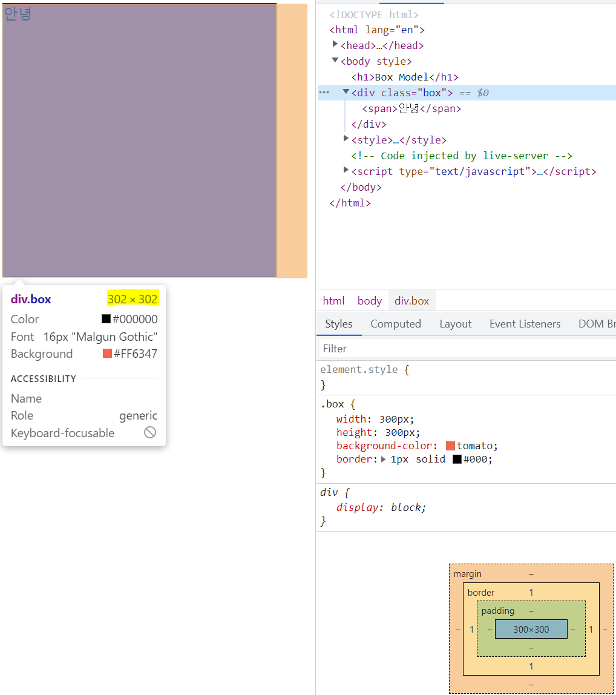Open the Event Listeners tab
Viewport: 616px width, 695px height.
tap(525, 324)
